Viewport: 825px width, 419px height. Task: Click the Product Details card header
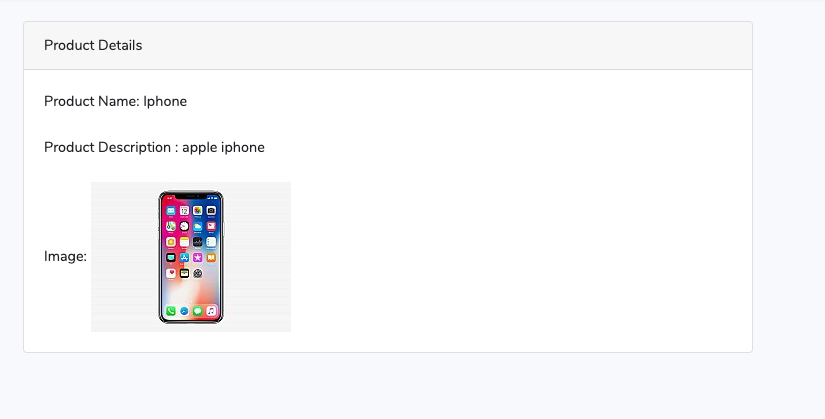click(388, 46)
